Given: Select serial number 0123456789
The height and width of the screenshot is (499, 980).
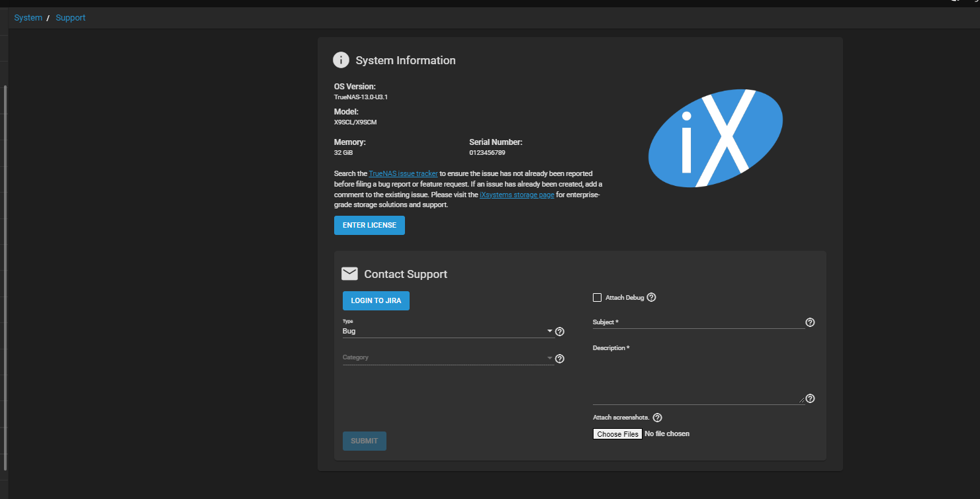Looking at the screenshot, I should [487, 153].
